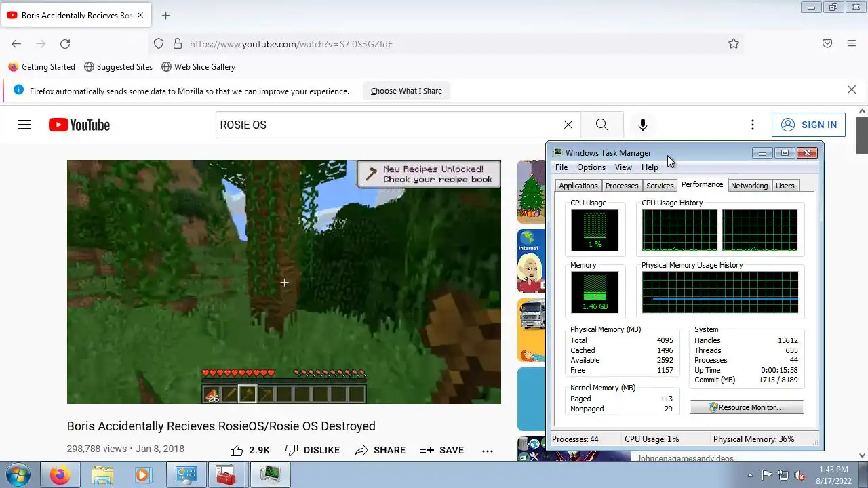Open a new Firefox tab
The image size is (868, 488).
click(165, 15)
